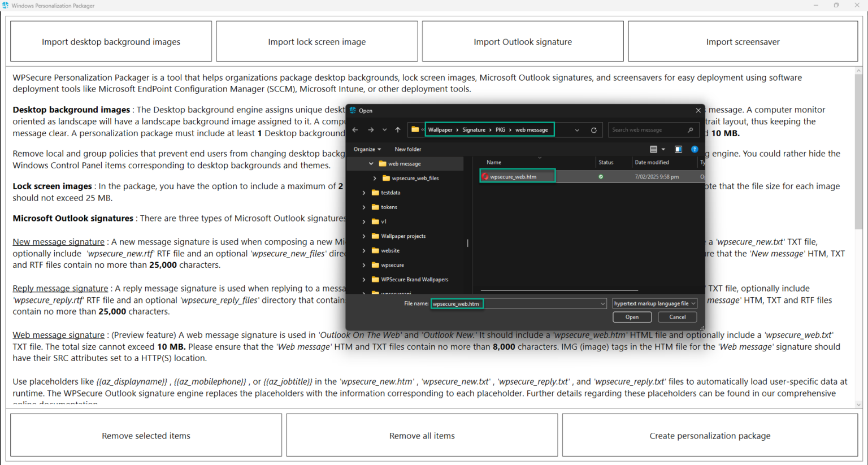Click New folder in dialog toolbar

407,149
